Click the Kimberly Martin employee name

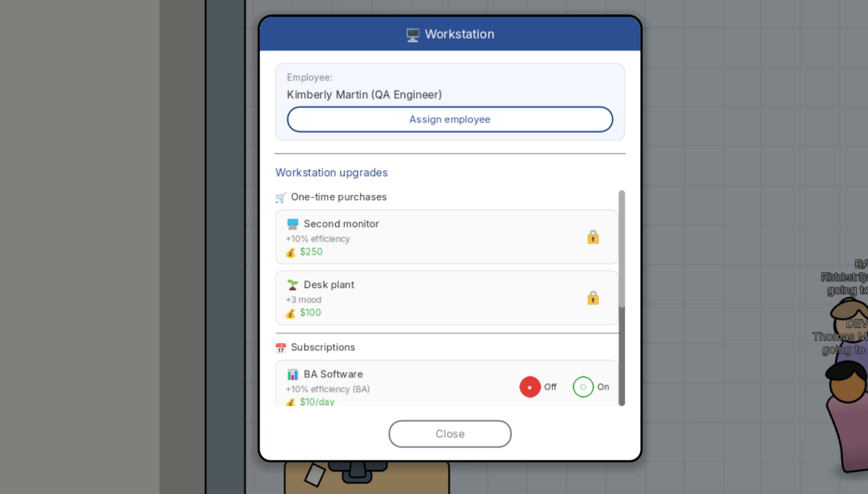[364, 95]
